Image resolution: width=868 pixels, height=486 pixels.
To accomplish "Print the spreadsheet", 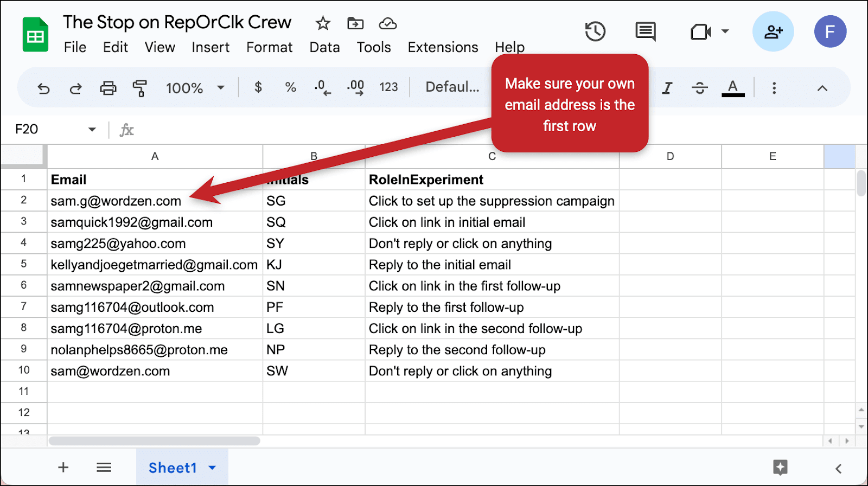I will tap(108, 88).
